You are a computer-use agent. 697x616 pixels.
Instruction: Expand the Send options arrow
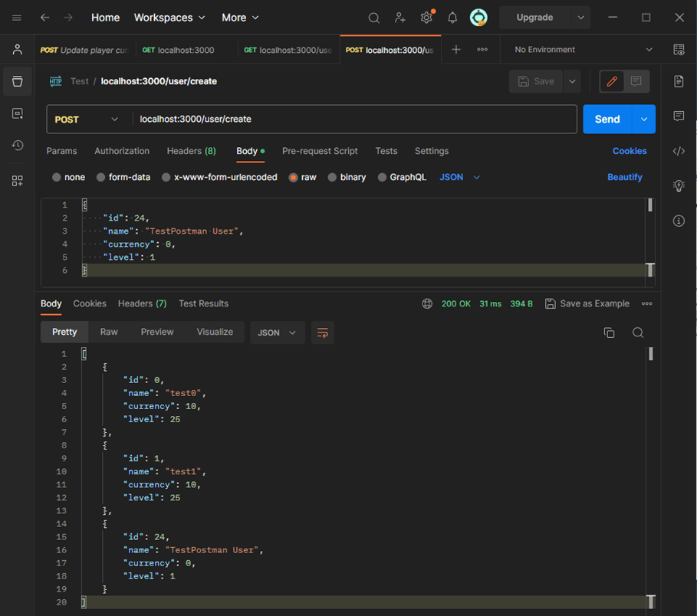pyautogui.click(x=643, y=119)
